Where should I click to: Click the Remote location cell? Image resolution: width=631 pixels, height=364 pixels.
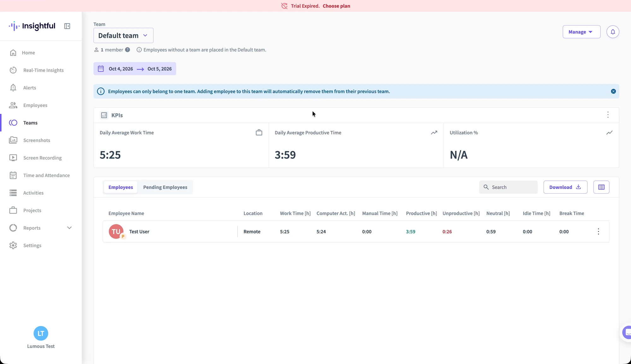[x=252, y=232]
